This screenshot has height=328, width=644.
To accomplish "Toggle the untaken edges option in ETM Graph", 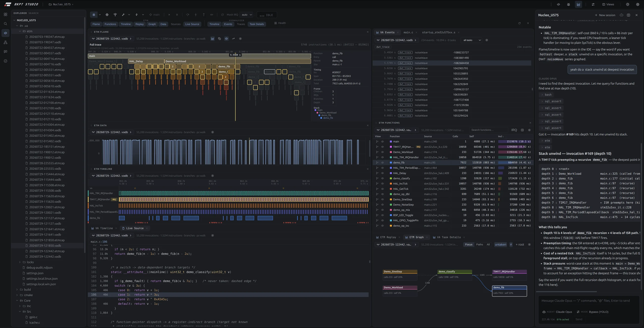I will tap(500, 245).
